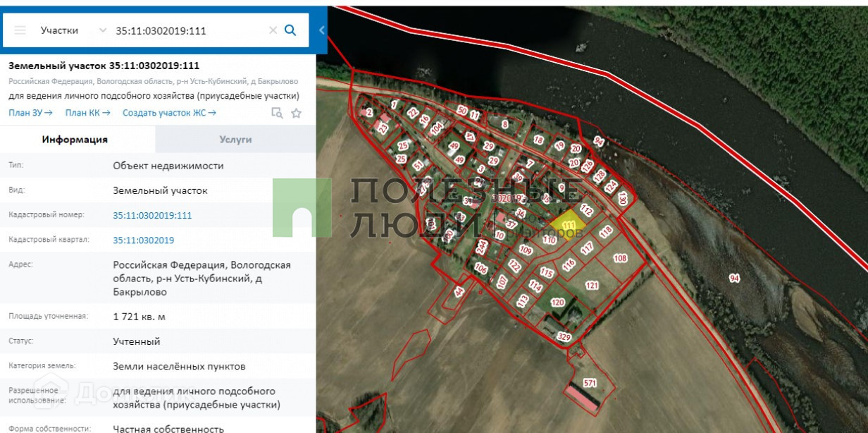Open the План ЗУ link
The image size is (868, 433).
tap(30, 113)
